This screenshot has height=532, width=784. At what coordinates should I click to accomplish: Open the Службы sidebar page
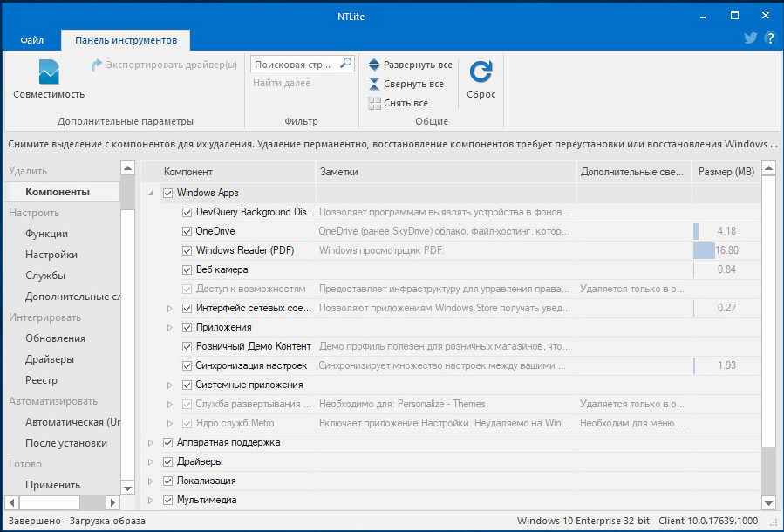45,276
